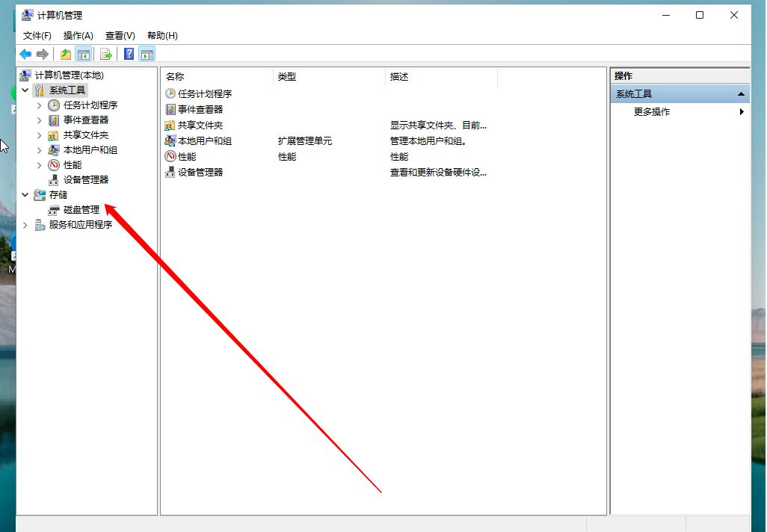Screen dimensions: 767x532
Task: Open the 查看(V) menu
Action: point(120,36)
